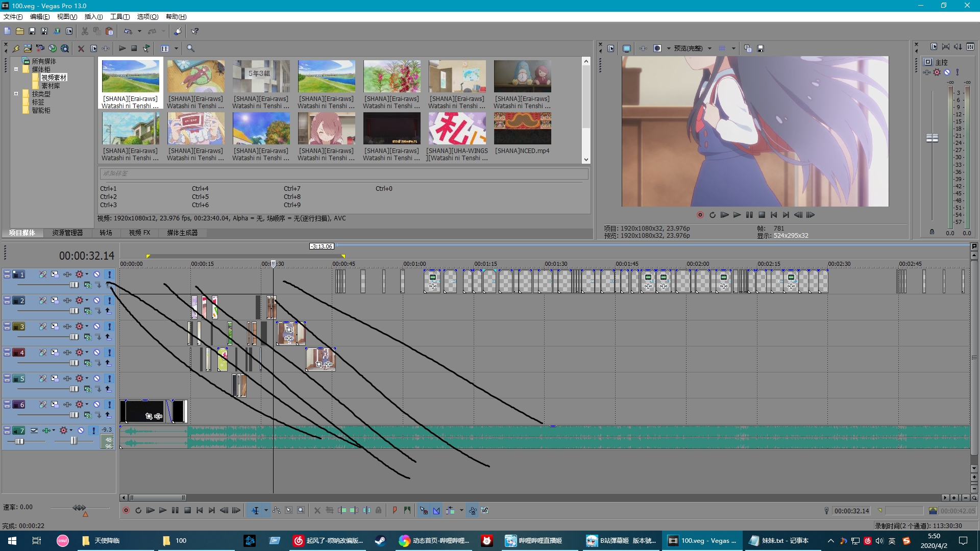Open track 1 Track FX icon

[x=67, y=274]
